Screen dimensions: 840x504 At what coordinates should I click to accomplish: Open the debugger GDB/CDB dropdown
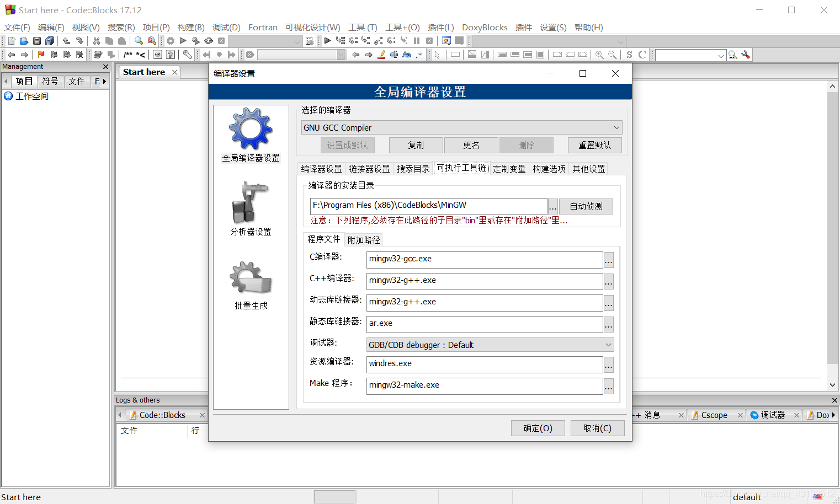click(x=490, y=345)
